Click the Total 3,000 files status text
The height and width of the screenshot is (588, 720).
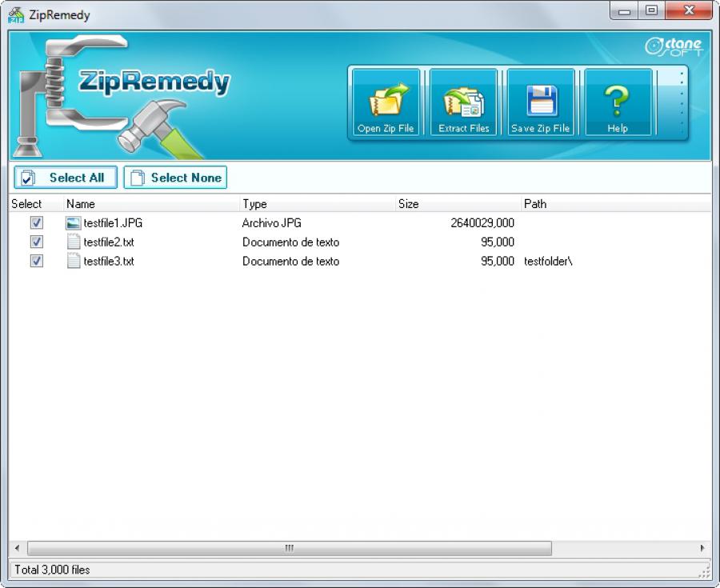click(52, 570)
